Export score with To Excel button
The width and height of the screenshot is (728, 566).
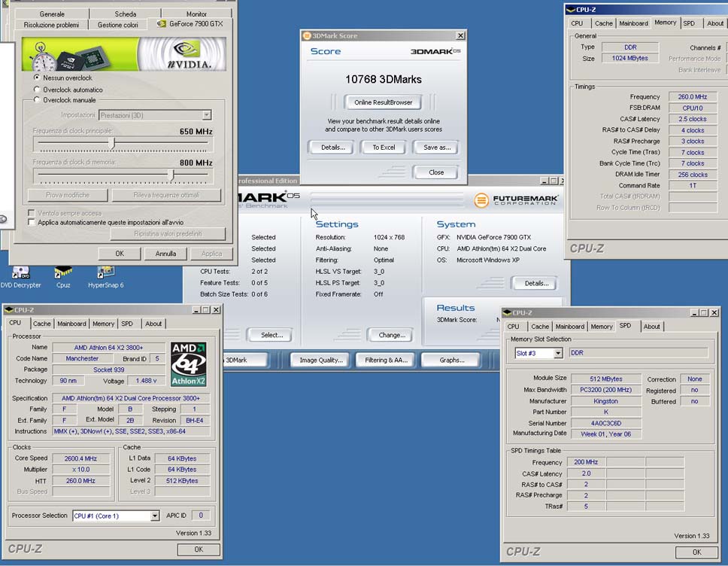pyautogui.click(x=384, y=148)
